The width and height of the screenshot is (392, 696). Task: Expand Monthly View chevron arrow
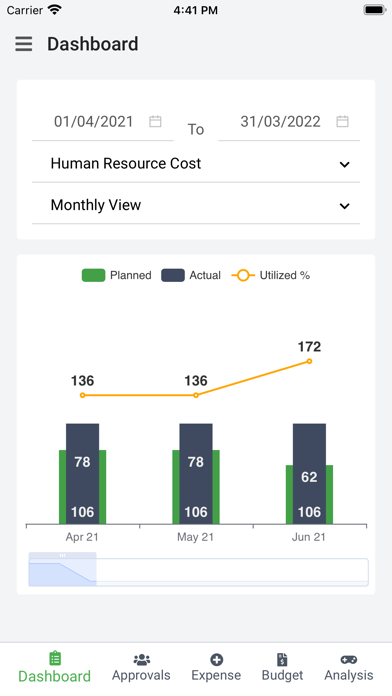[x=344, y=206]
